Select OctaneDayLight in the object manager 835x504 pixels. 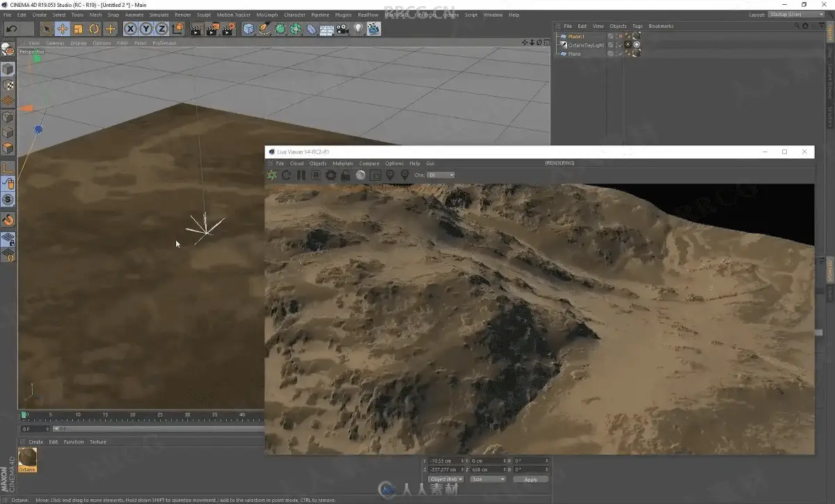(x=585, y=45)
